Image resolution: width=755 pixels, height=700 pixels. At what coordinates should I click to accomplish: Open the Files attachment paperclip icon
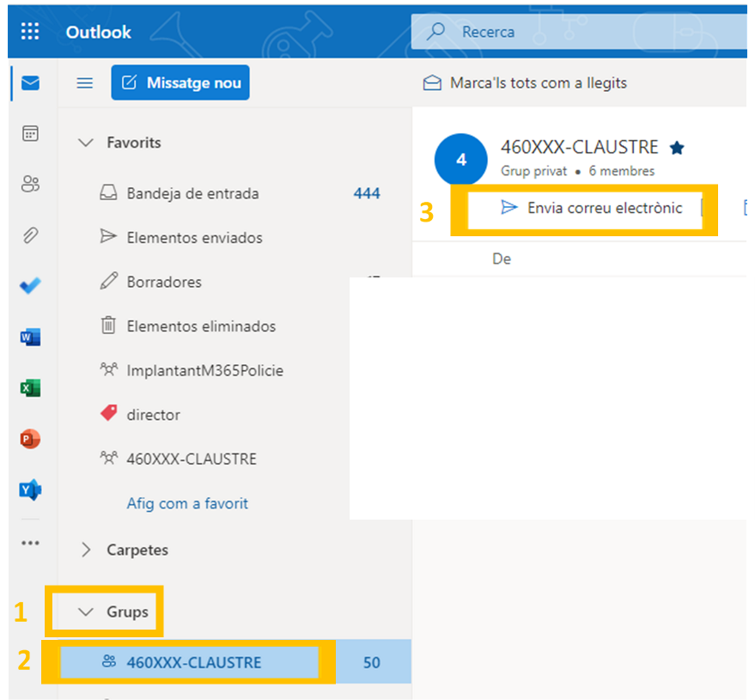(x=30, y=235)
